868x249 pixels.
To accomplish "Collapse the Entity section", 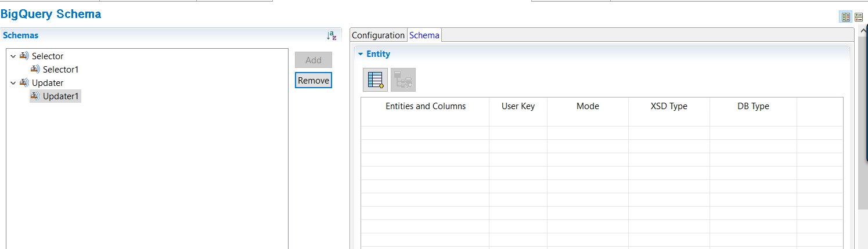I will (361, 54).
